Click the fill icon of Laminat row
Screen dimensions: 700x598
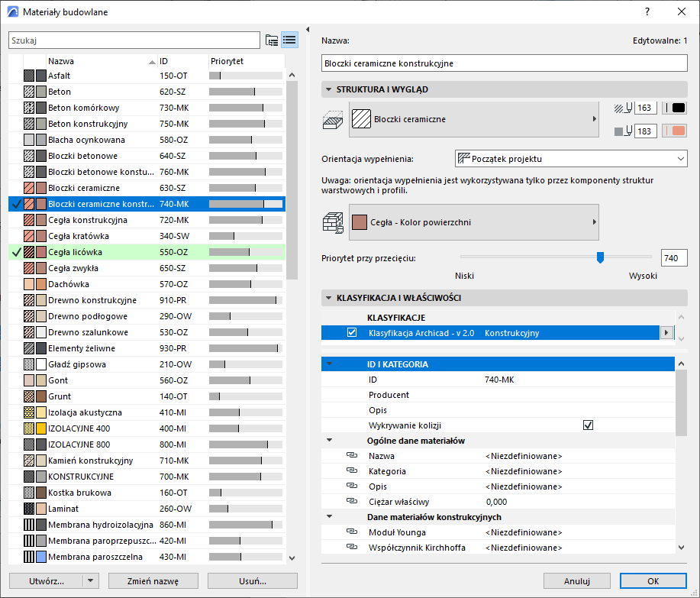pos(29,509)
